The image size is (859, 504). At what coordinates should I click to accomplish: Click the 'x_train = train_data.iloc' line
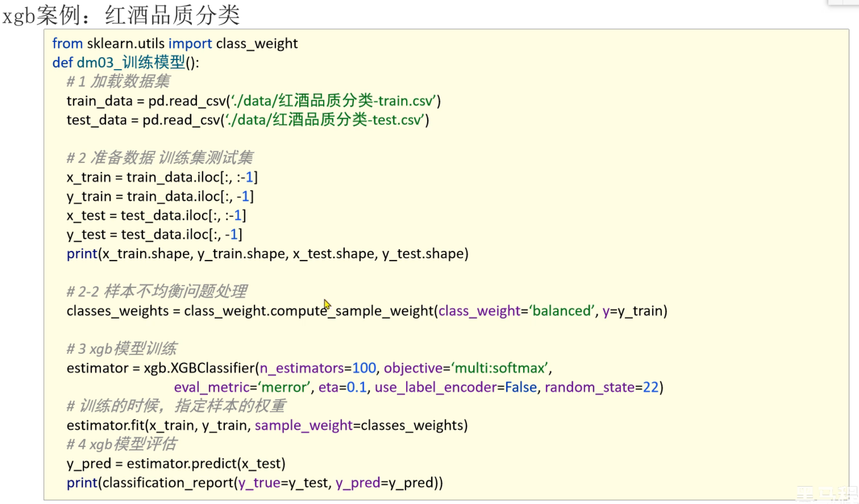162,177
